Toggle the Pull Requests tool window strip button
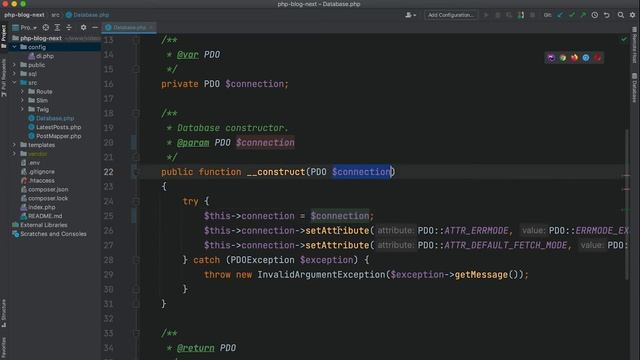 pyautogui.click(x=4, y=78)
